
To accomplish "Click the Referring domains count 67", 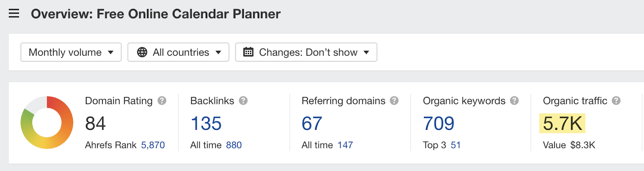I will click(x=312, y=123).
